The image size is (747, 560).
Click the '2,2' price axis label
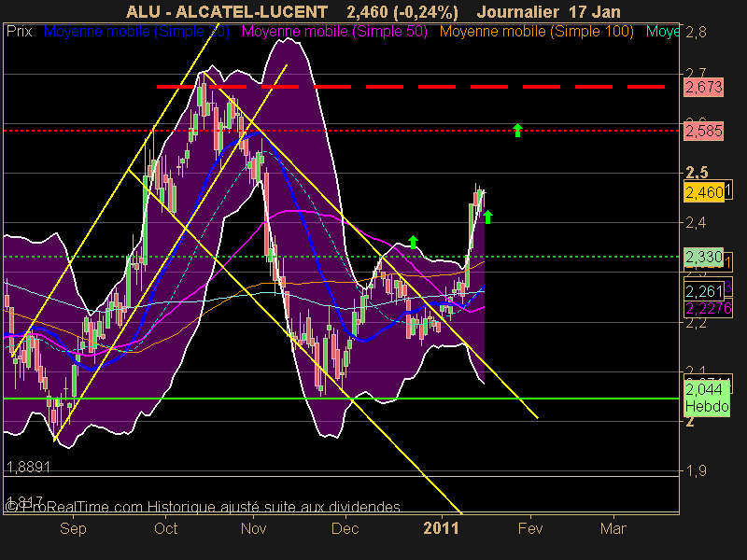(x=696, y=323)
